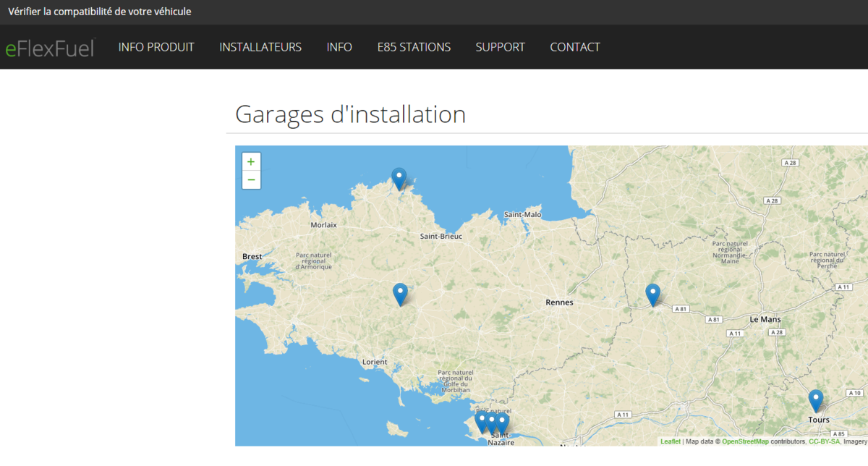
Task: Select the map marker west of Le Mans
Action: pos(652,295)
